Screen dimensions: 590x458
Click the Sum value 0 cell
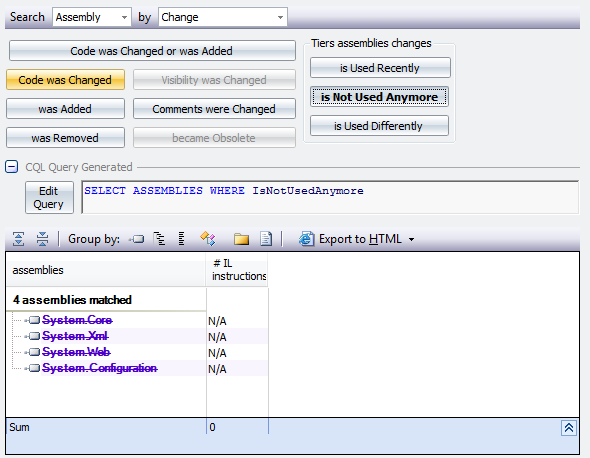click(212, 427)
